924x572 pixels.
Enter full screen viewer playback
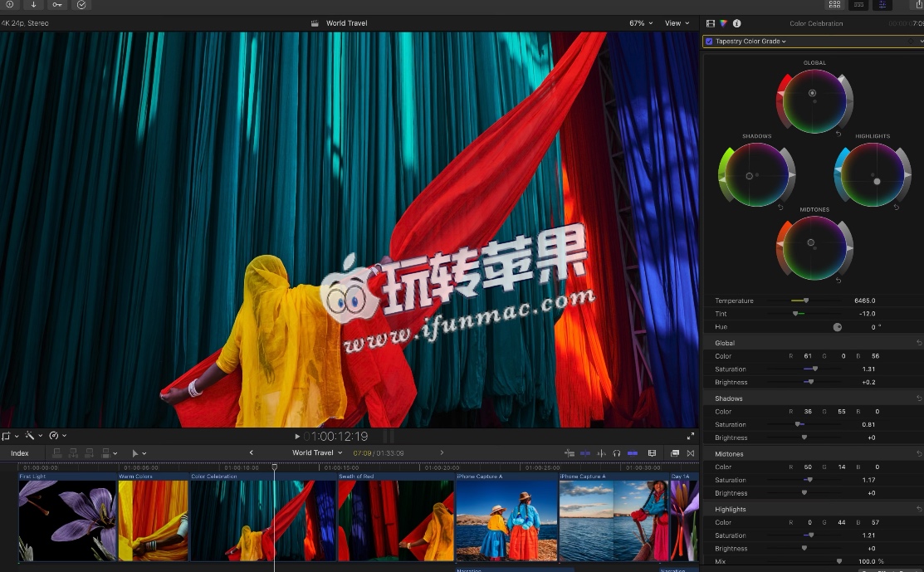point(690,436)
